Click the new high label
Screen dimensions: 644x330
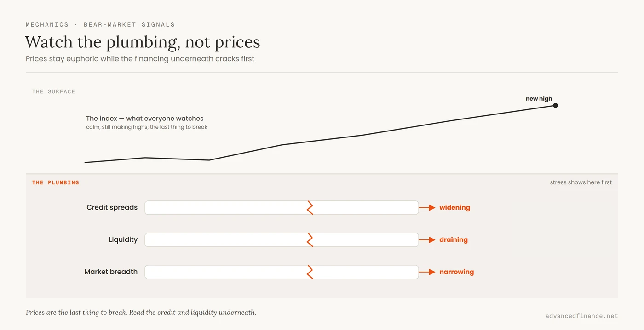[539, 98]
